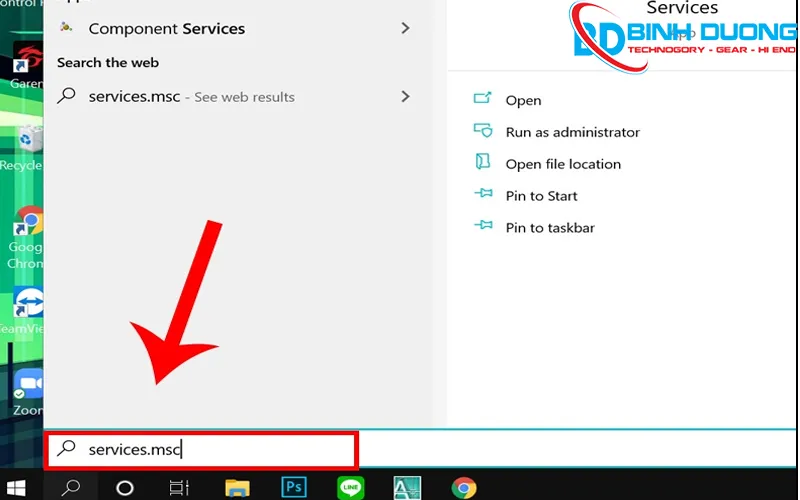This screenshot has width=800, height=500.
Task: Expand the services.msc web results chevron
Action: coord(406,96)
